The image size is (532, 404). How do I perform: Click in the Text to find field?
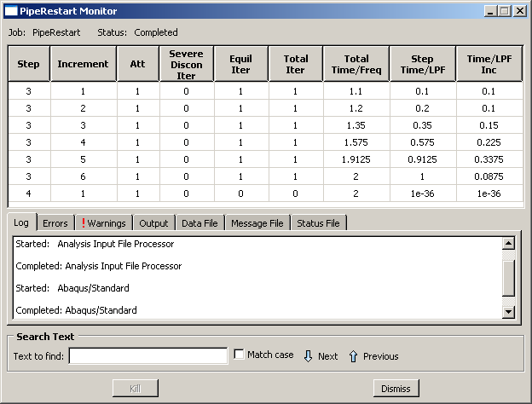pos(147,355)
